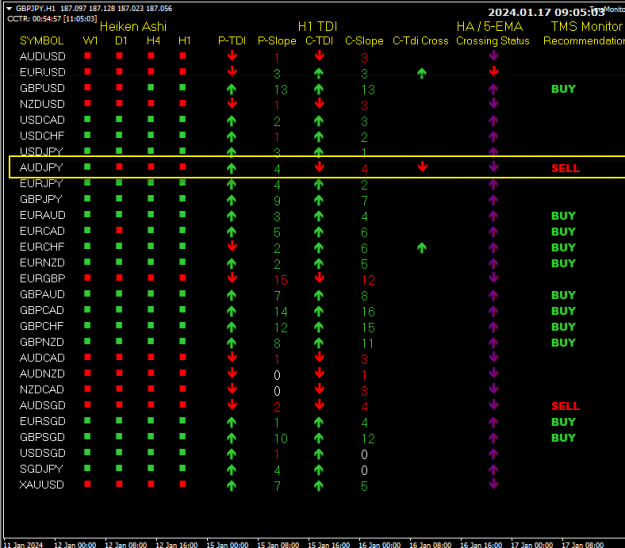Click the 2024.01.17 09:05:03 timestamp
The image size is (625, 548).
(546, 13)
